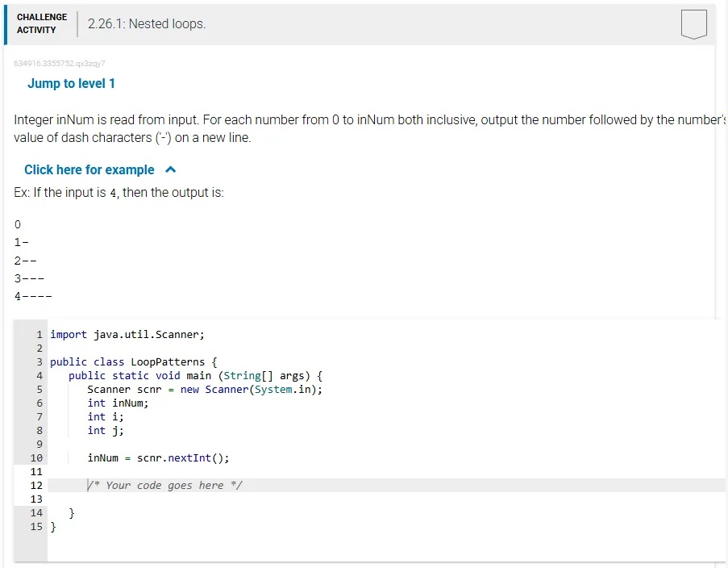Click code line int i;
728x568 pixels.
click(106, 417)
